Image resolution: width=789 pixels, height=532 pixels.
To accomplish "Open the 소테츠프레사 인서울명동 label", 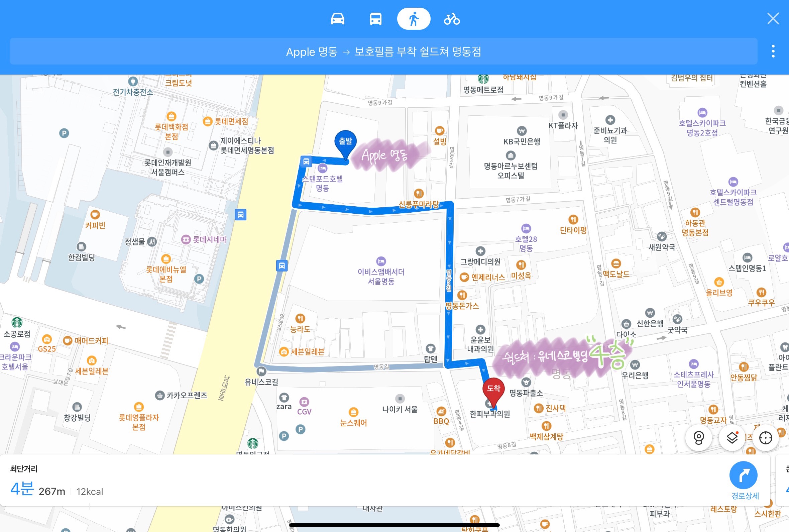I will [x=693, y=379].
